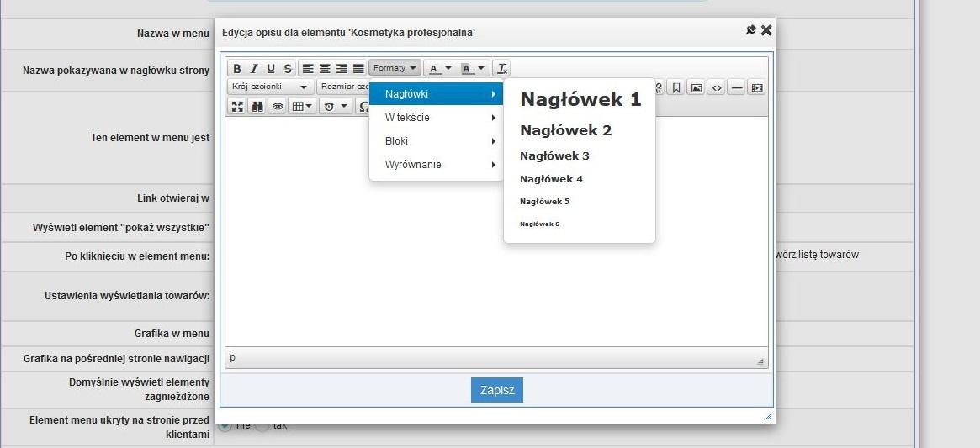980x448 pixels.
Task: Insert an image with the picture icon
Action: click(x=697, y=87)
